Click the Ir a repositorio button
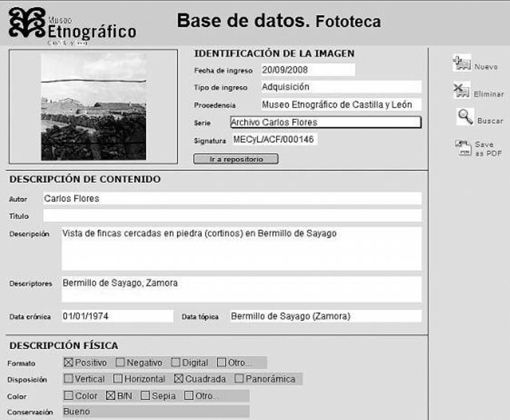This screenshot has height=420, width=510. tap(236, 159)
